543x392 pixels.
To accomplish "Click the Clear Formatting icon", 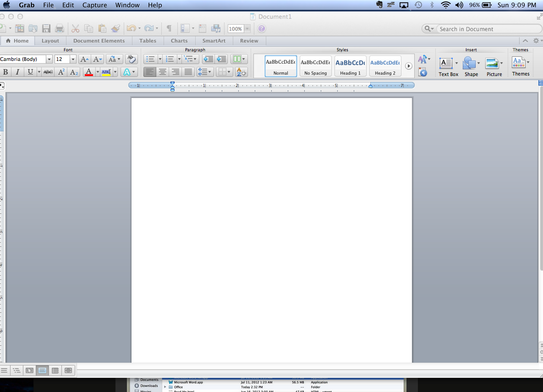I will point(132,59).
